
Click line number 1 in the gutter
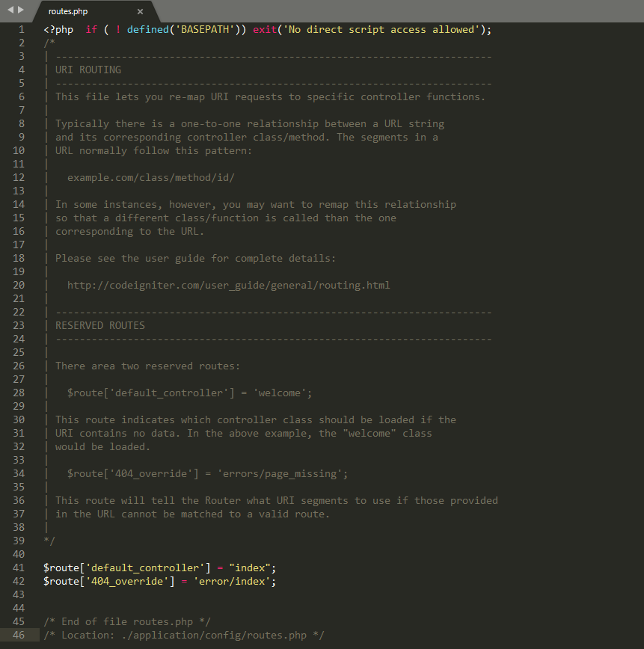click(22, 30)
